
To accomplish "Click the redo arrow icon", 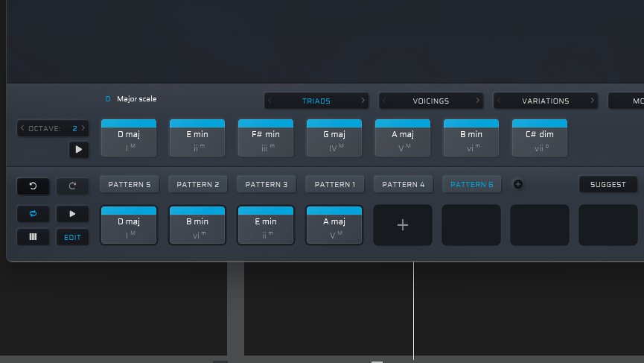I will point(72,186).
